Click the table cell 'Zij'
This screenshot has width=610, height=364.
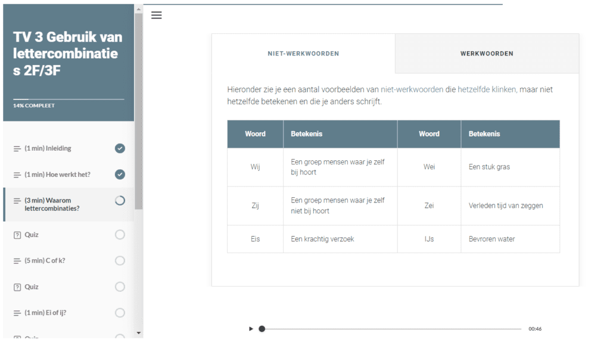coord(255,206)
